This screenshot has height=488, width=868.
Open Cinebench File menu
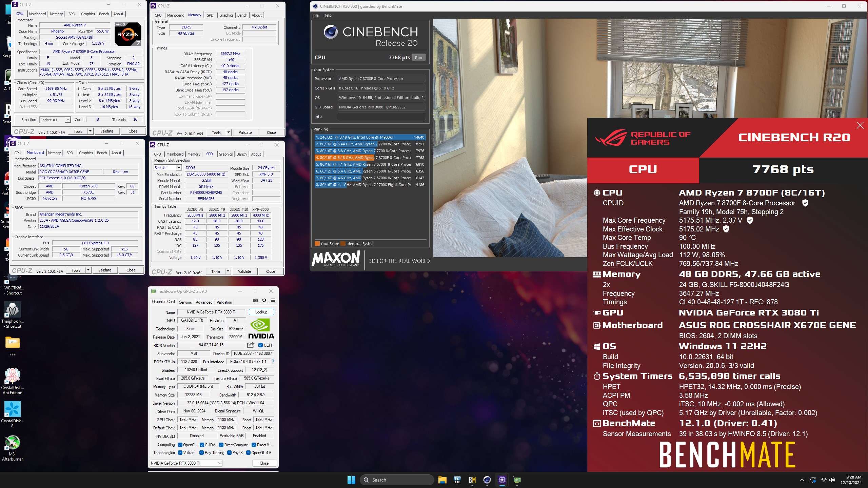pyautogui.click(x=316, y=15)
